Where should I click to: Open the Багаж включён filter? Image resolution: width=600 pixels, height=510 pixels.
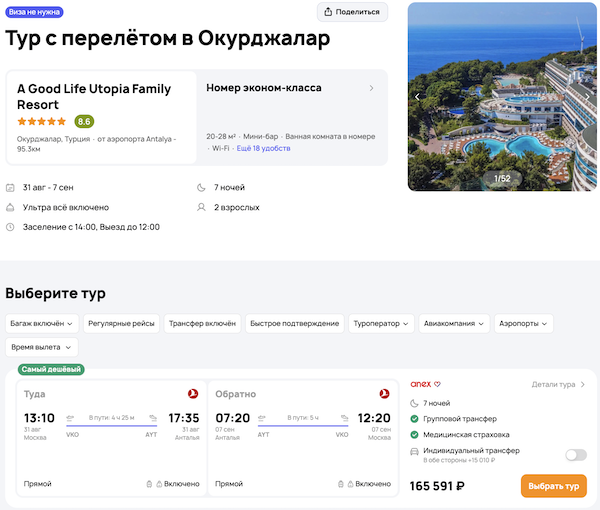41,323
